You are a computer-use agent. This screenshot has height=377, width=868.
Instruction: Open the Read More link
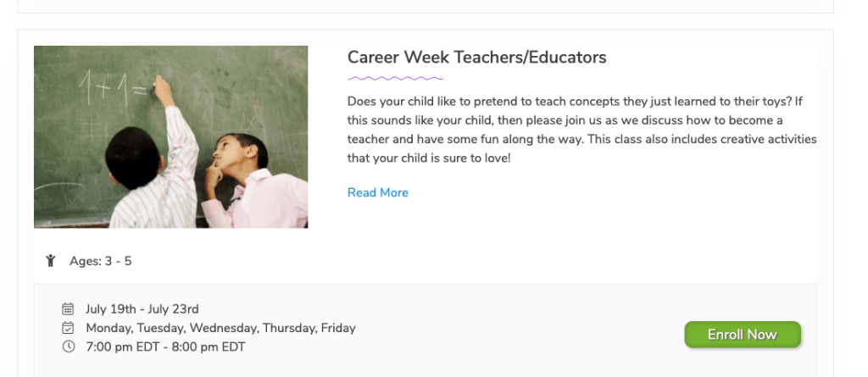tap(377, 193)
